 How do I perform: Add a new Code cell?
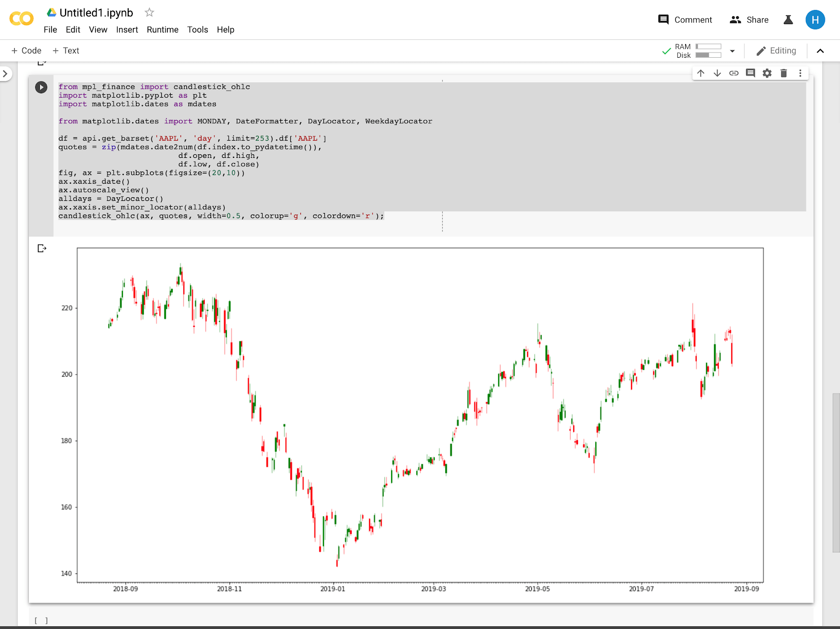click(26, 50)
